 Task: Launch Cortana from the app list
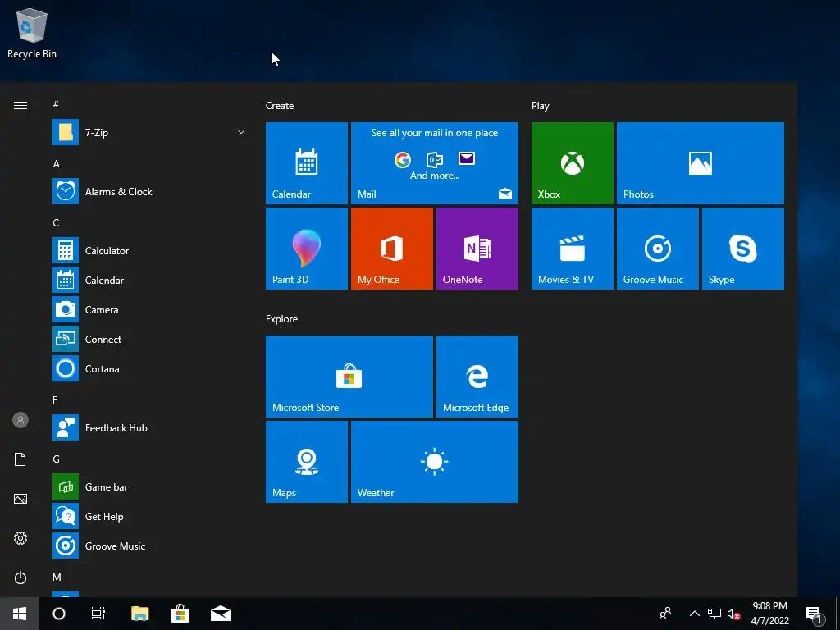[x=149, y=368]
